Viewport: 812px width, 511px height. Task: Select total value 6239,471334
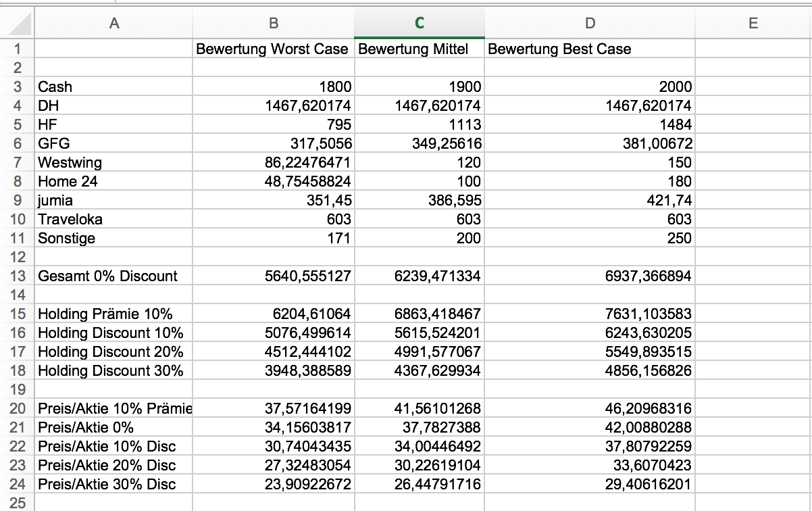tap(420, 276)
